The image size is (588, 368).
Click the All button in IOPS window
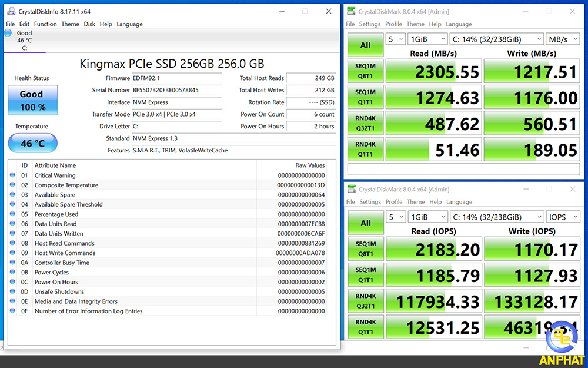point(366,223)
